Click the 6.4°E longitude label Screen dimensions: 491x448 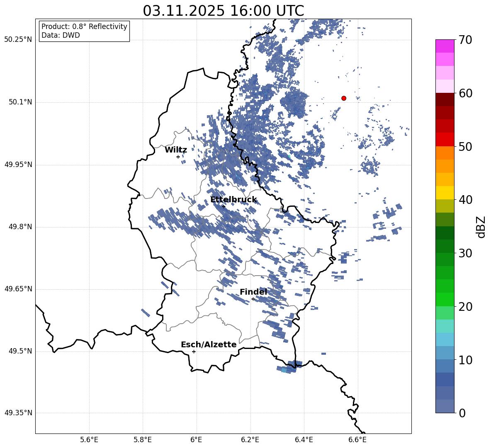click(304, 440)
